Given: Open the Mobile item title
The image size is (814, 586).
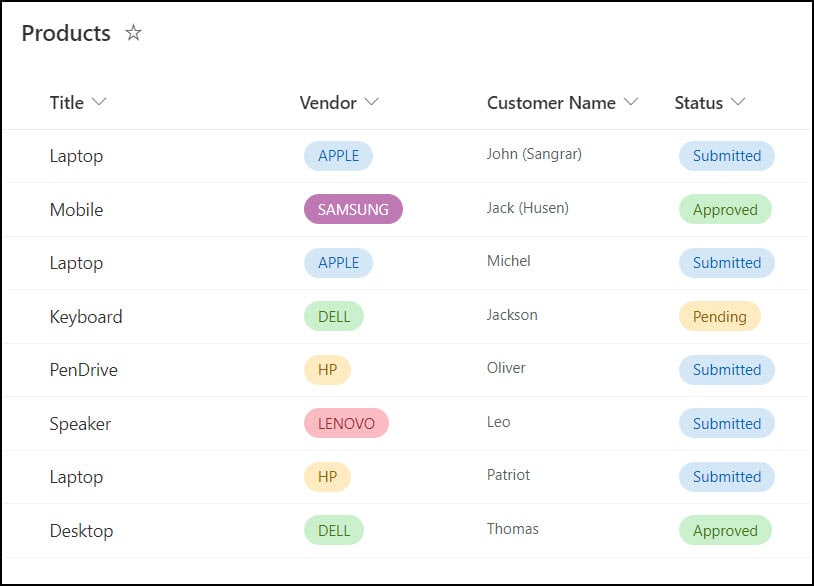Looking at the screenshot, I should [x=76, y=210].
